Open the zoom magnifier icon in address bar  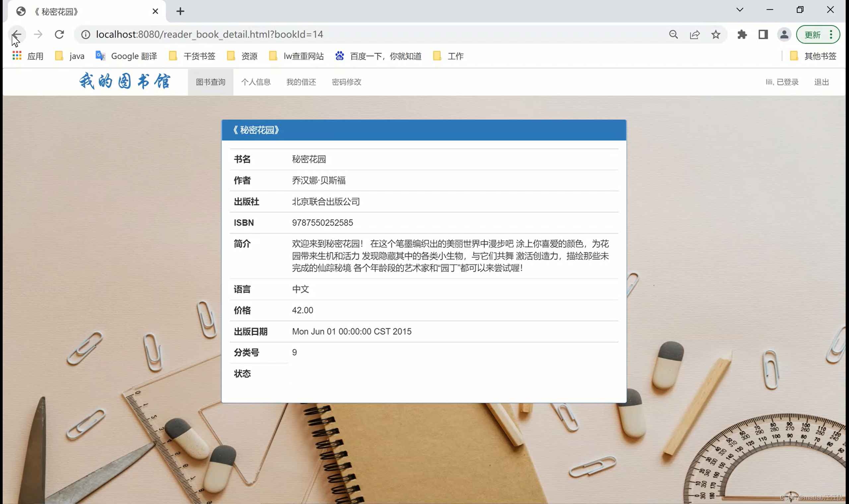pyautogui.click(x=674, y=34)
